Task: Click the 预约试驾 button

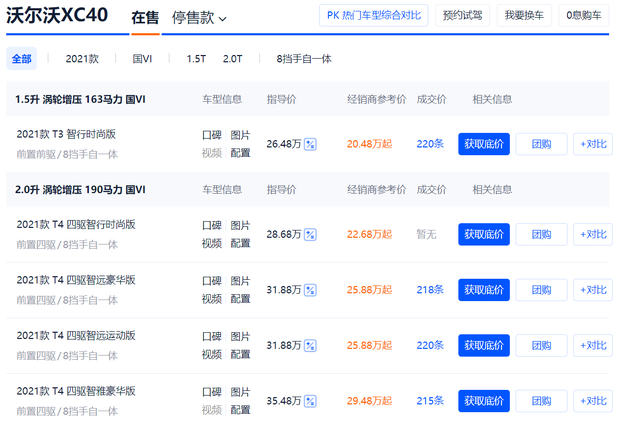Action: [463, 15]
